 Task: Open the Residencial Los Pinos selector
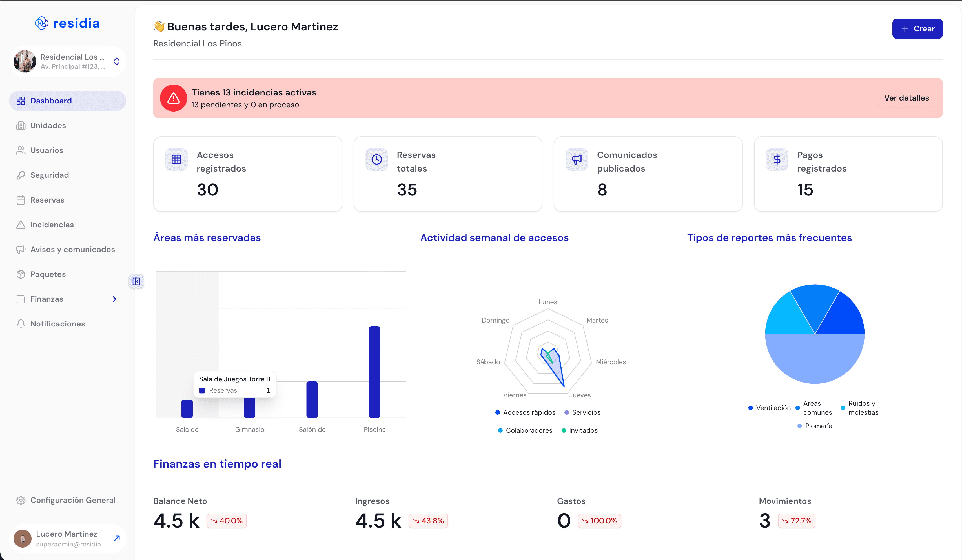pyautogui.click(x=68, y=61)
